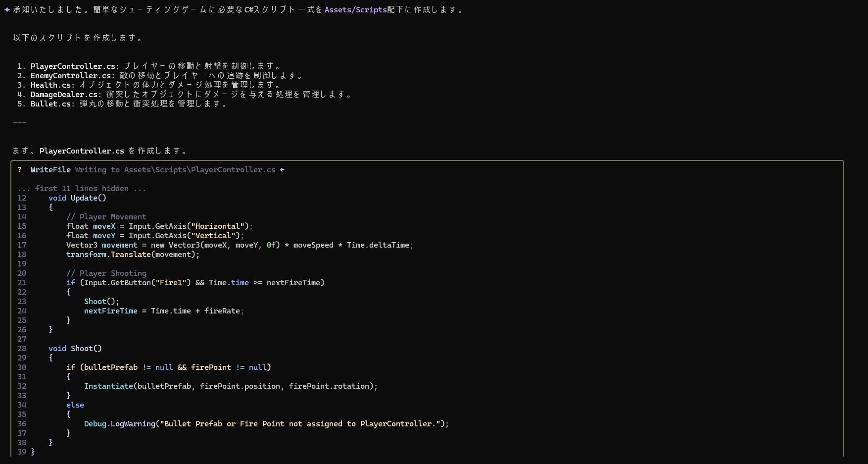Click the Writing to Assets\Scripts\PlayerController.cs header
Screen dimensions: 868x464
click(x=176, y=169)
